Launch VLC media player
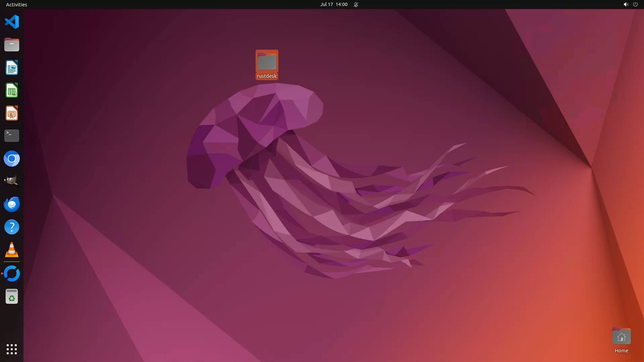Screen dimensions: 644x362 [x=12, y=250]
